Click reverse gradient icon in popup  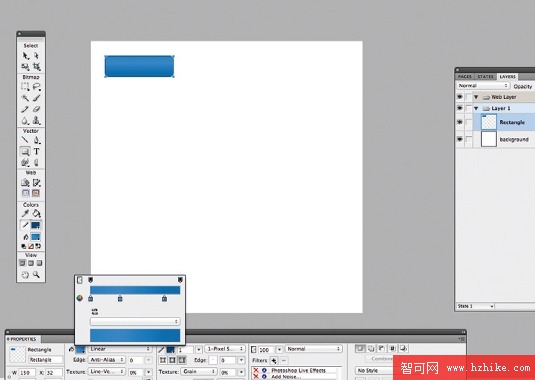click(95, 311)
